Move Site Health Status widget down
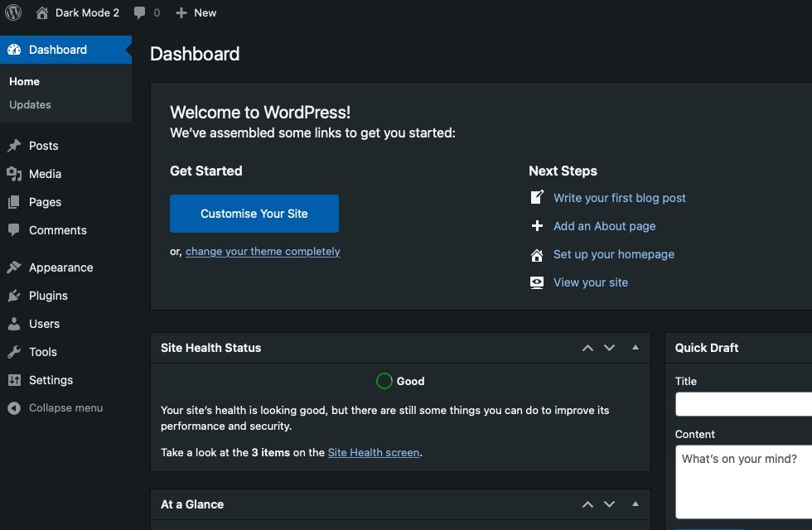Viewport: 812px width, 530px height. point(610,348)
